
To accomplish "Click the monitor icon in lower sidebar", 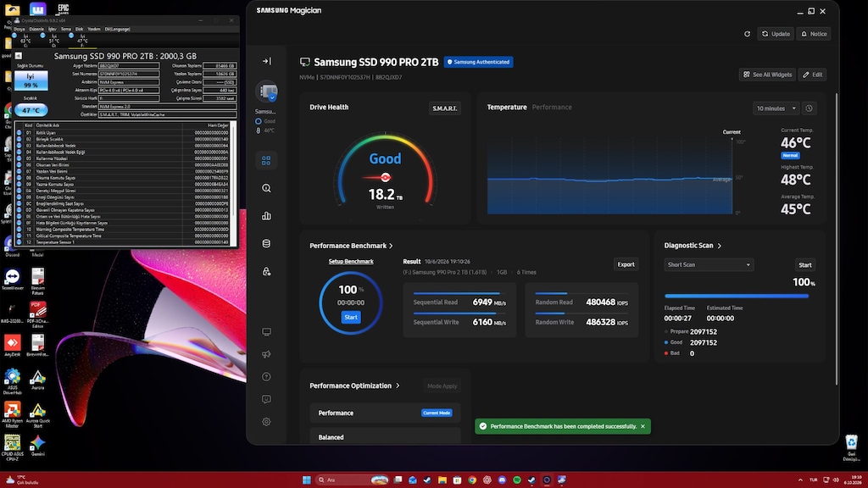I will pyautogui.click(x=266, y=332).
